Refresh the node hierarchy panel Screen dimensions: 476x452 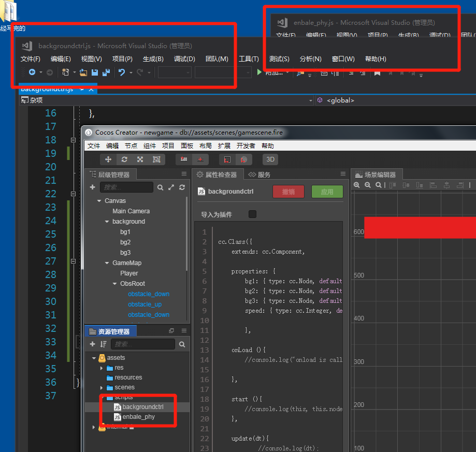pyautogui.click(x=182, y=187)
